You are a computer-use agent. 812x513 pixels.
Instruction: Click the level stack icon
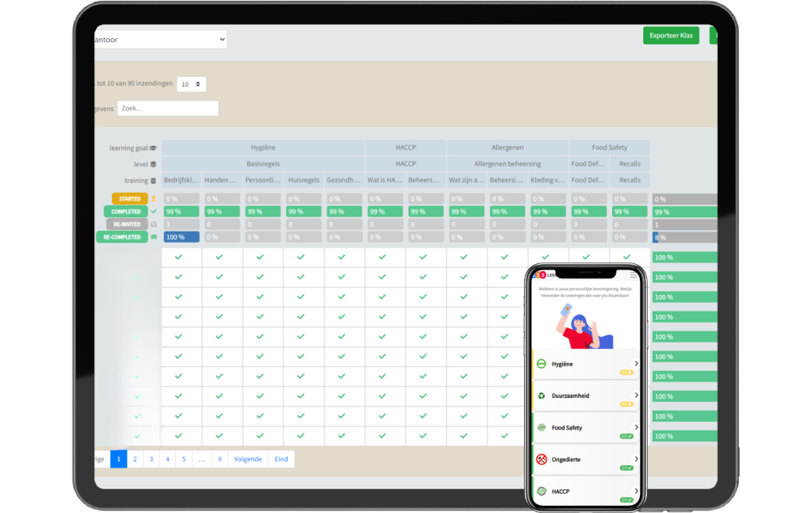click(x=153, y=164)
